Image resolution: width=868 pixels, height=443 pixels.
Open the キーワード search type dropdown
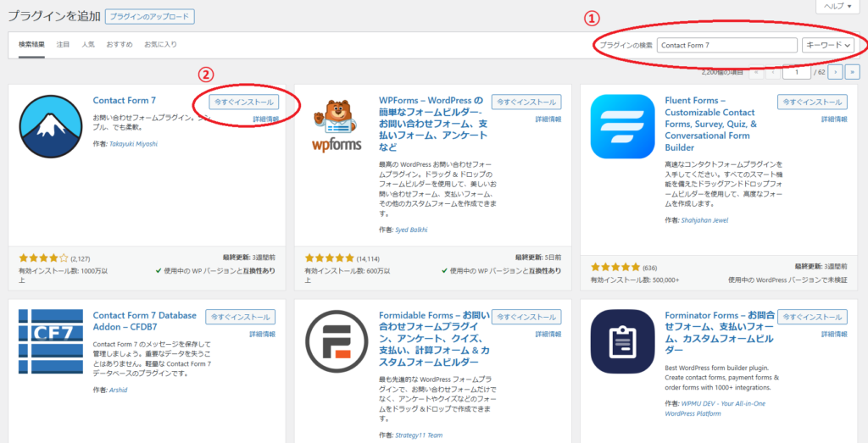[x=828, y=46]
